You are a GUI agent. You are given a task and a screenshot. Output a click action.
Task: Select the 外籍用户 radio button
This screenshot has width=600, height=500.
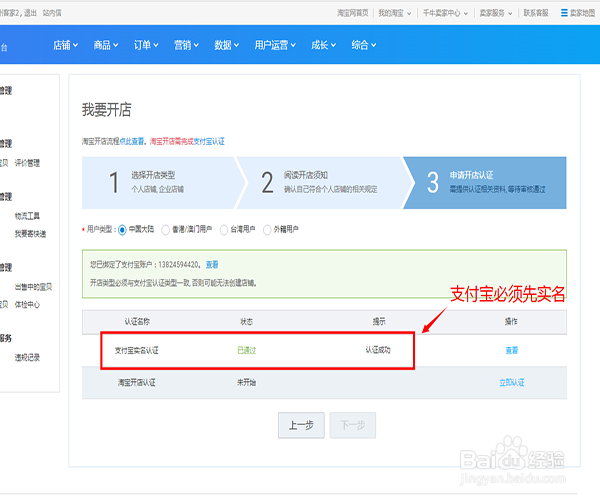tap(267, 230)
